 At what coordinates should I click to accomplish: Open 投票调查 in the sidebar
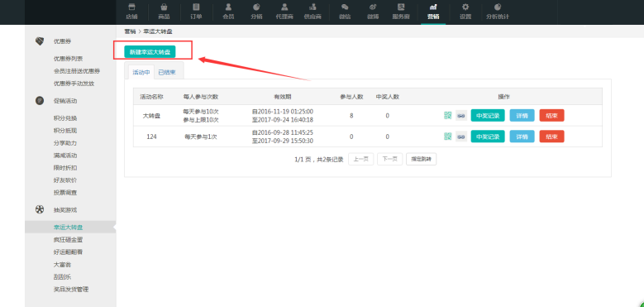pos(65,192)
